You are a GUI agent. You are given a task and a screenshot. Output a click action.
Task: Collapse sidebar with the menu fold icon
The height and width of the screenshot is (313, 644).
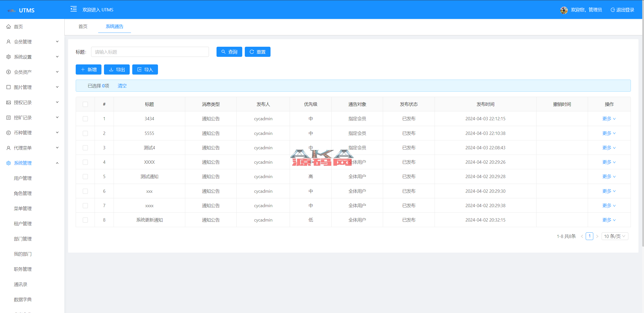pyautogui.click(x=73, y=9)
